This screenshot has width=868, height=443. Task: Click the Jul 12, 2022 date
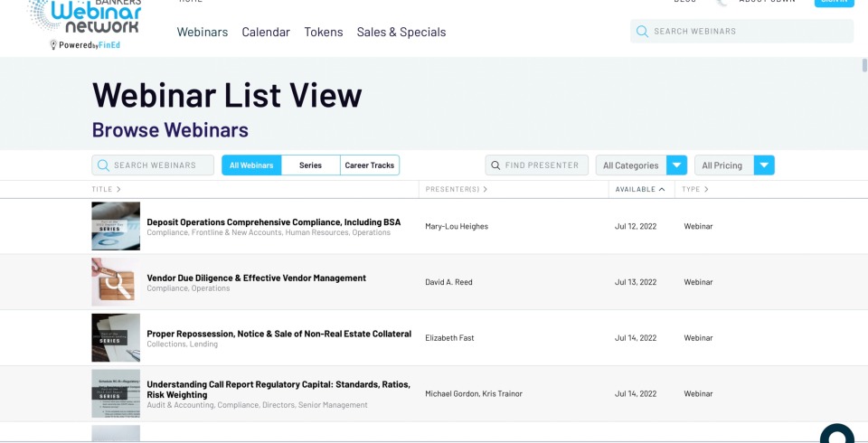click(636, 227)
